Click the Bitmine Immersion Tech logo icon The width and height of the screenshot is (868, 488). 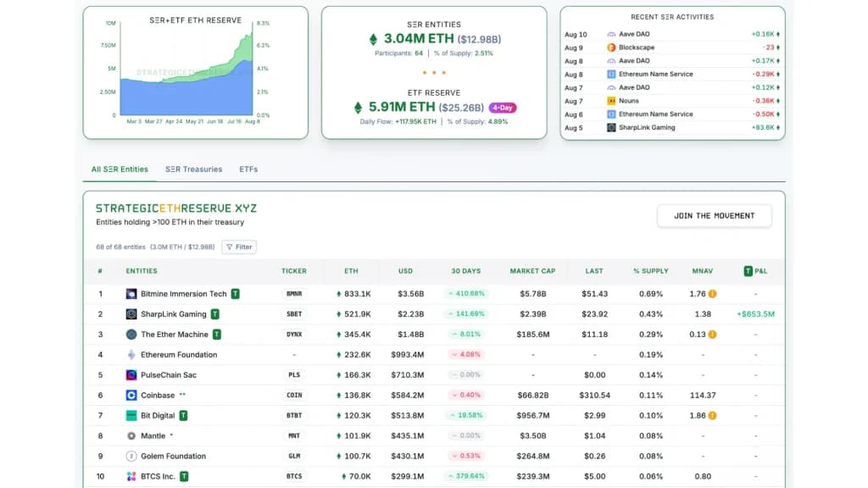(131, 294)
